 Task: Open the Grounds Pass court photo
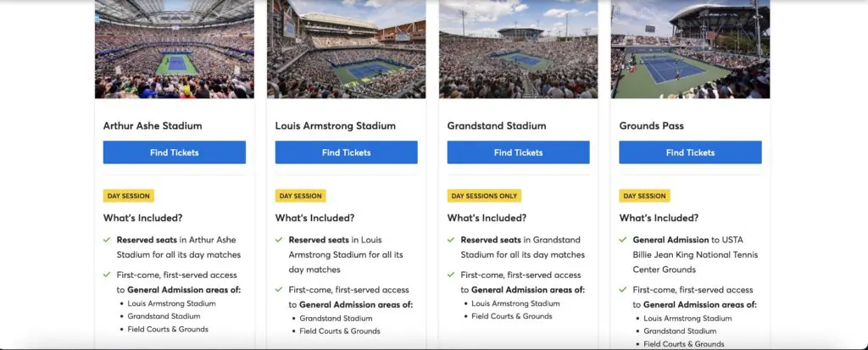pos(690,49)
